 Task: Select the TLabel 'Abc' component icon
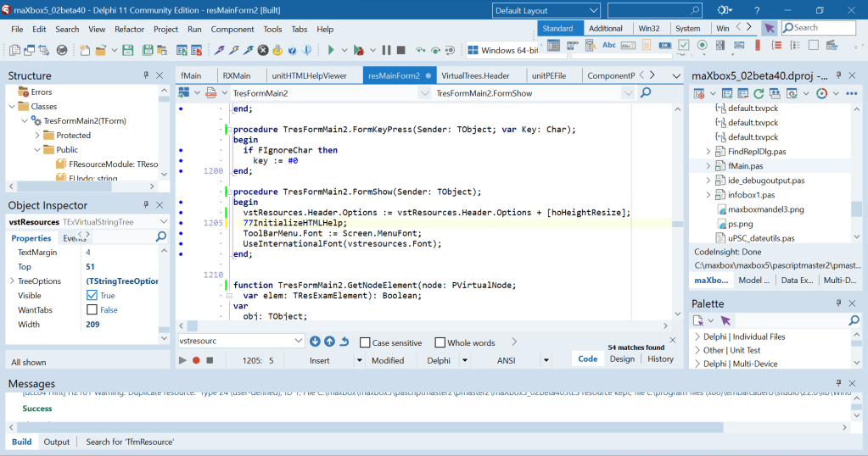pos(608,45)
